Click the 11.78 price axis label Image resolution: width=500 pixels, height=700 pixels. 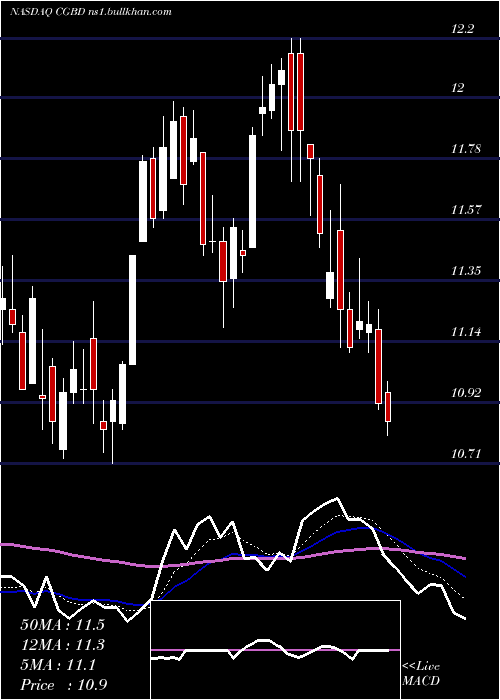tap(466, 149)
